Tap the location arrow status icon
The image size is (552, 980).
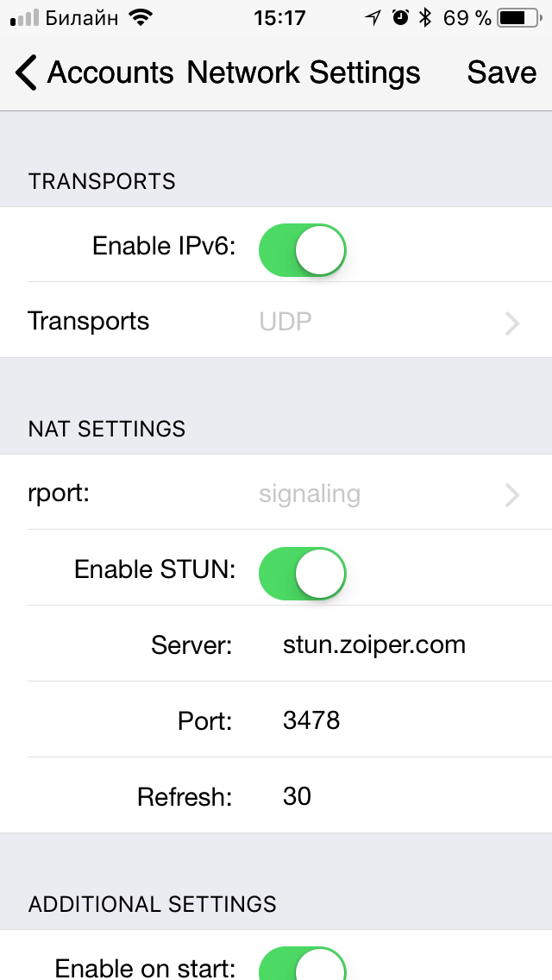[373, 18]
